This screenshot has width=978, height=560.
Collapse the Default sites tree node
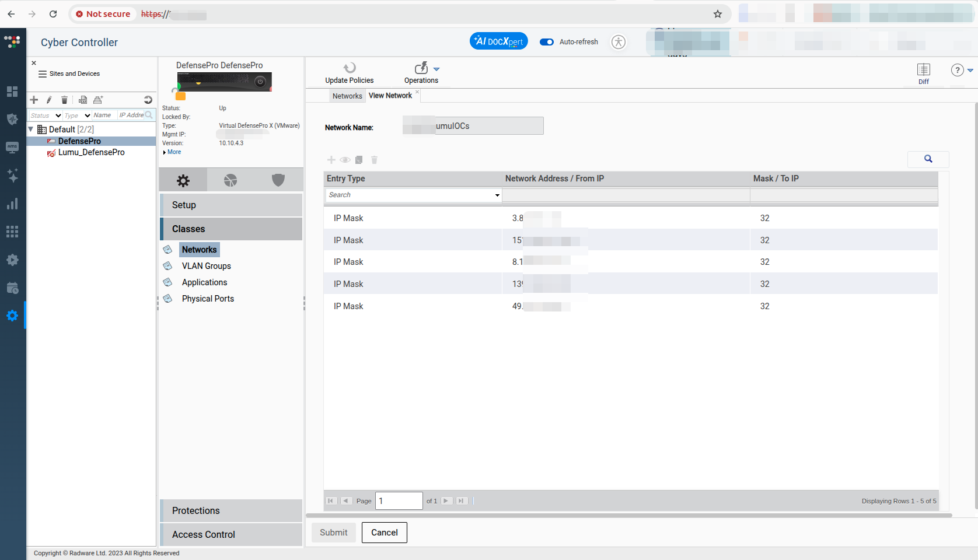coord(31,129)
